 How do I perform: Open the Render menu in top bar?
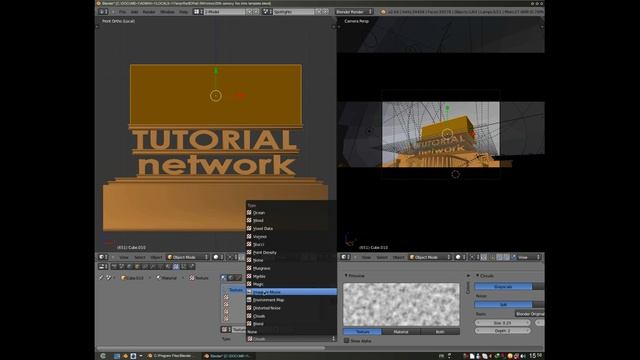coord(149,12)
